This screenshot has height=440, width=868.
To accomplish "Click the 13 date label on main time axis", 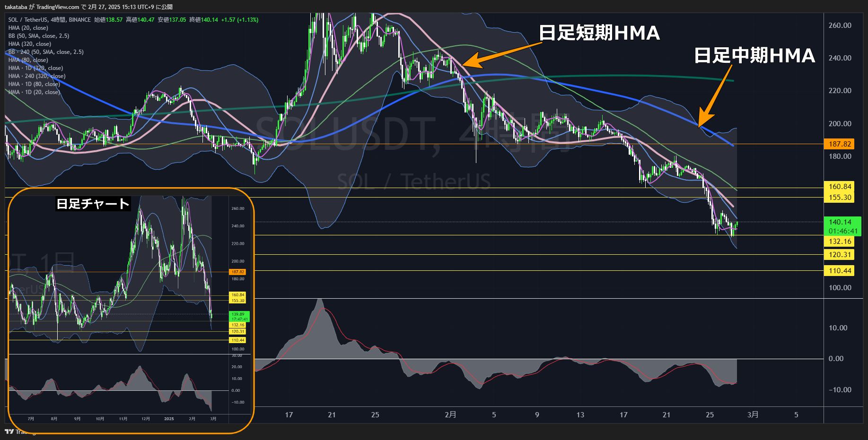I will 580,415.
